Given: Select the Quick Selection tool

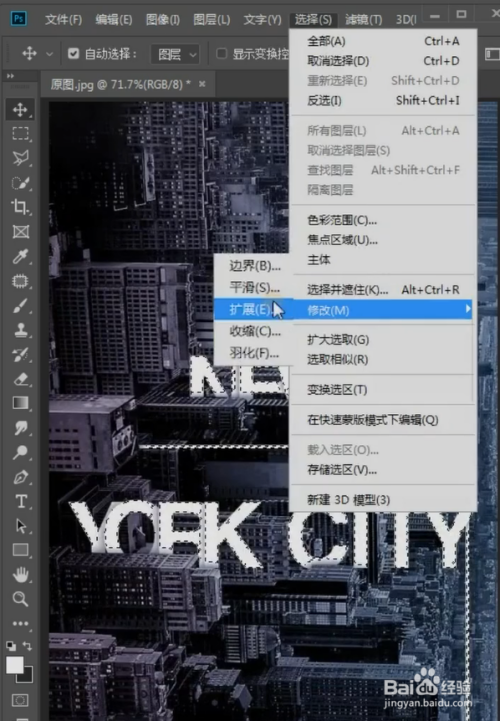Looking at the screenshot, I should pos(20,183).
